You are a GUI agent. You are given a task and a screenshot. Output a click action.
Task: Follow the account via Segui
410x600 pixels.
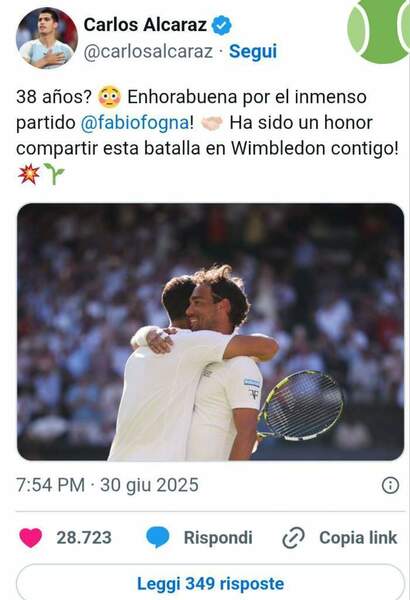pyautogui.click(x=253, y=51)
